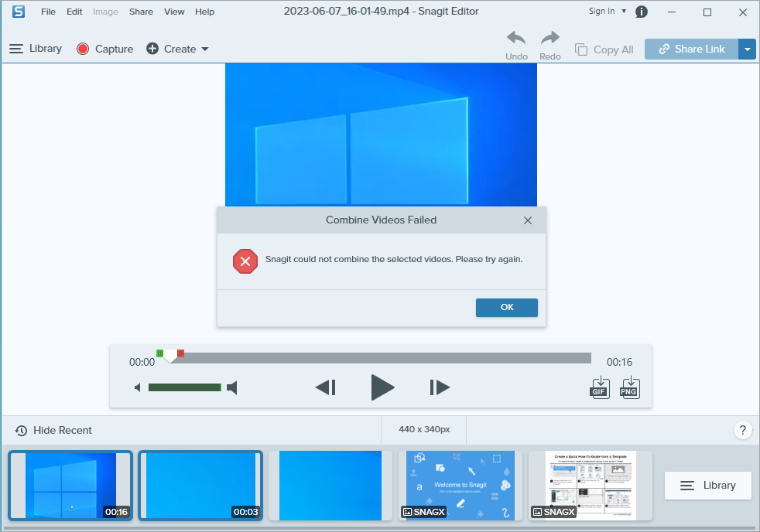The width and height of the screenshot is (760, 532).
Task: Open the View menu
Action: tap(174, 12)
